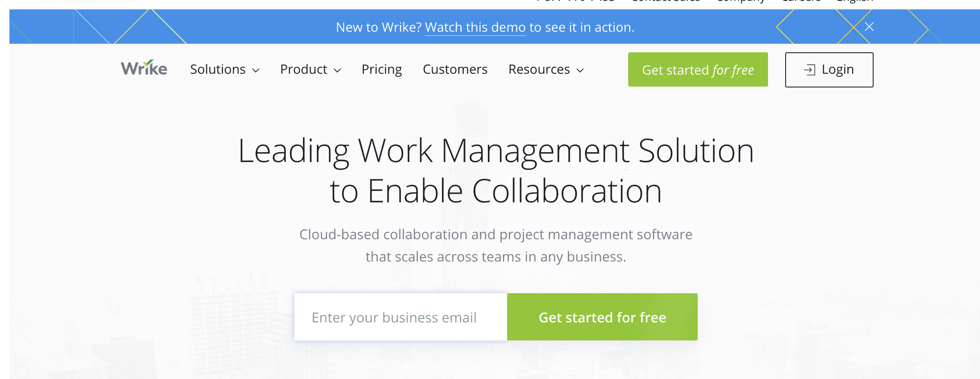Open the Watch this demo link
980x379 pixels.
pos(475,27)
